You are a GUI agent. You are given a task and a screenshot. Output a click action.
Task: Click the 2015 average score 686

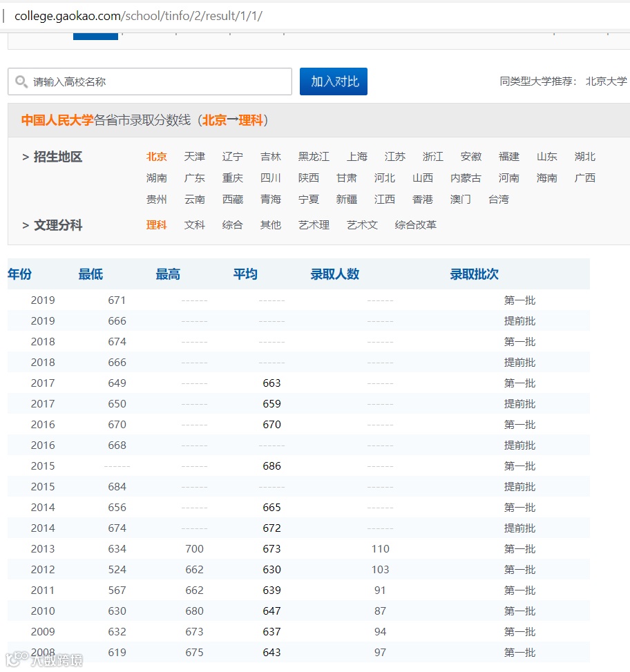point(271,466)
